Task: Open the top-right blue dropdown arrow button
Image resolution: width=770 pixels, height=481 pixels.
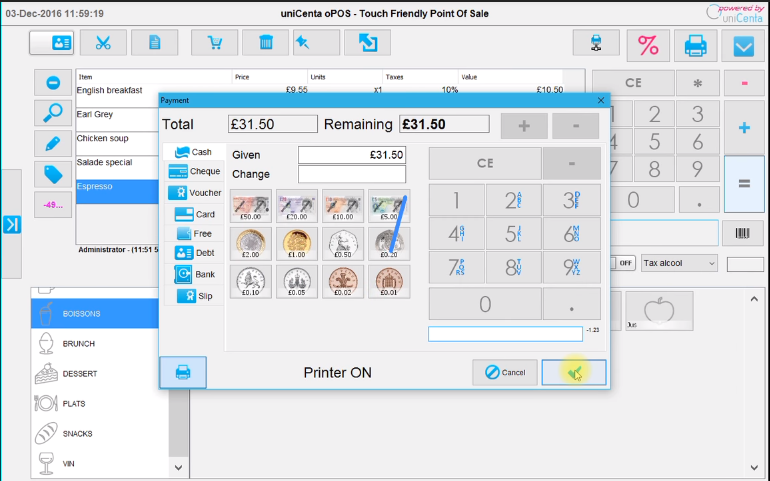Action: click(743, 44)
